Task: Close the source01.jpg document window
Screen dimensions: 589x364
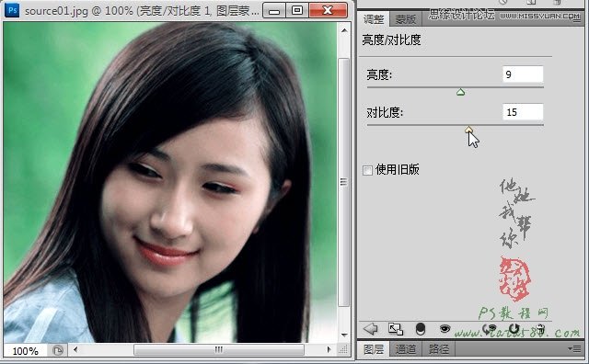Action: pyautogui.click(x=328, y=10)
